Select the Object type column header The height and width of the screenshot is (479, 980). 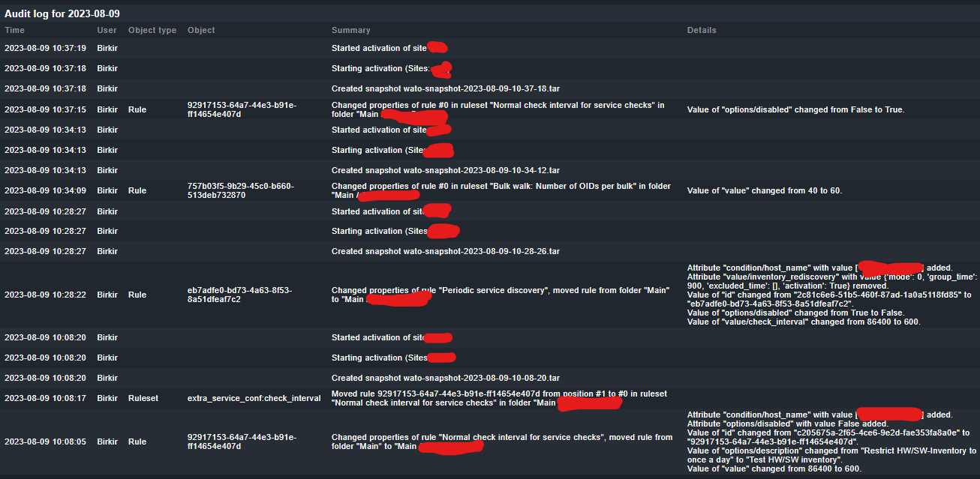pos(152,31)
